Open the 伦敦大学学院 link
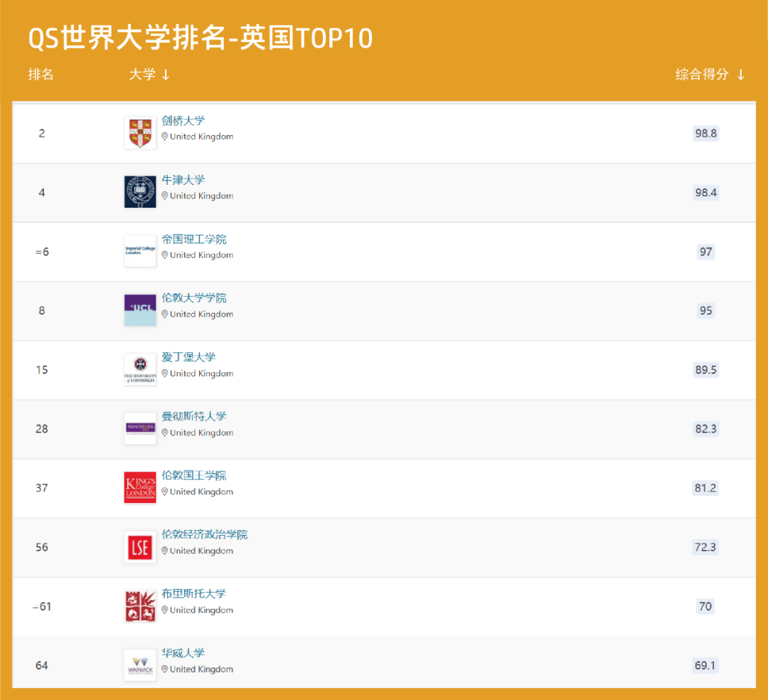768x700 pixels. (x=194, y=298)
